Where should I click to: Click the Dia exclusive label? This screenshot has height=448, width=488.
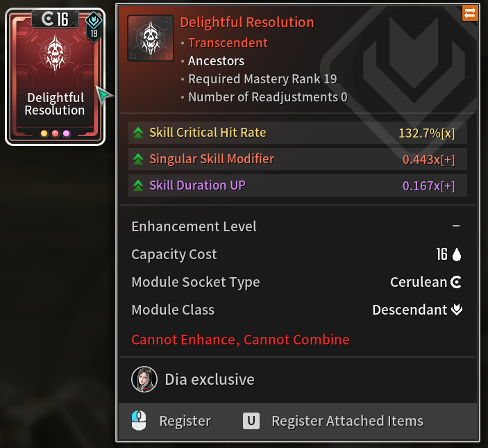click(x=210, y=379)
